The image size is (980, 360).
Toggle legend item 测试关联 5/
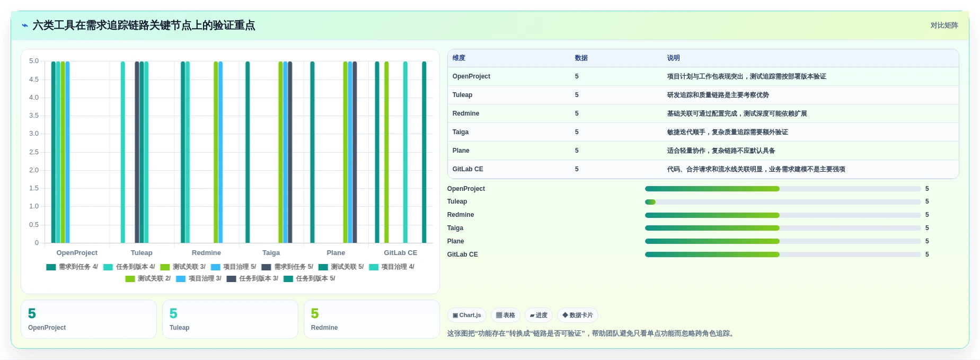click(x=341, y=267)
